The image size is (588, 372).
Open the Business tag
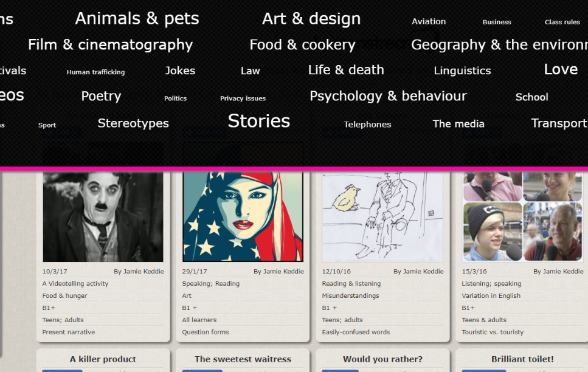coord(497,22)
